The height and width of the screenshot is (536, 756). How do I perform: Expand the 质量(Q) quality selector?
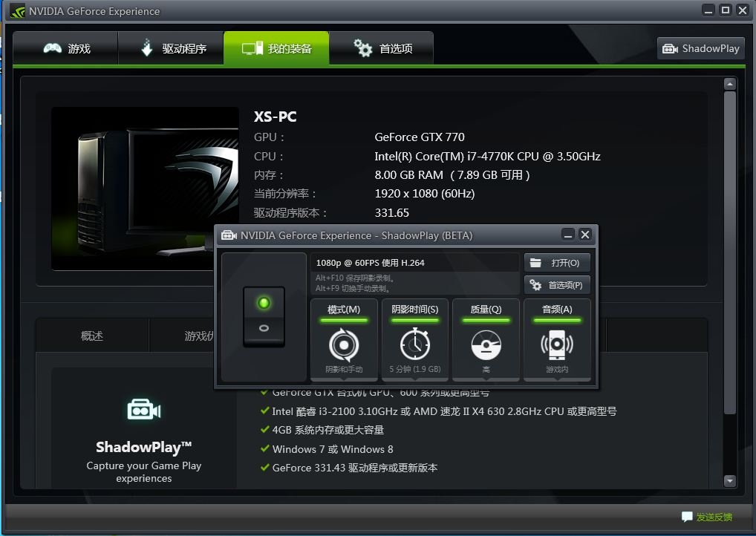coord(486,310)
